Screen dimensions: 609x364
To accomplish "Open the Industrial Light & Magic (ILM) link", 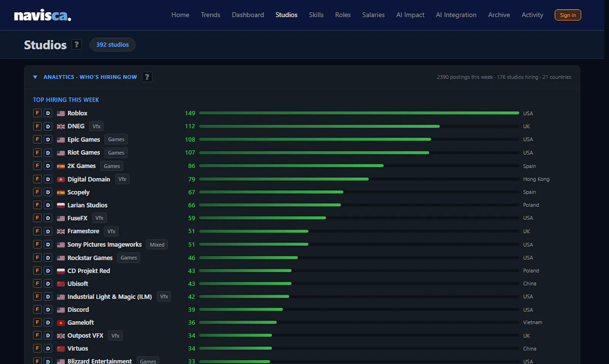I will point(110,297).
